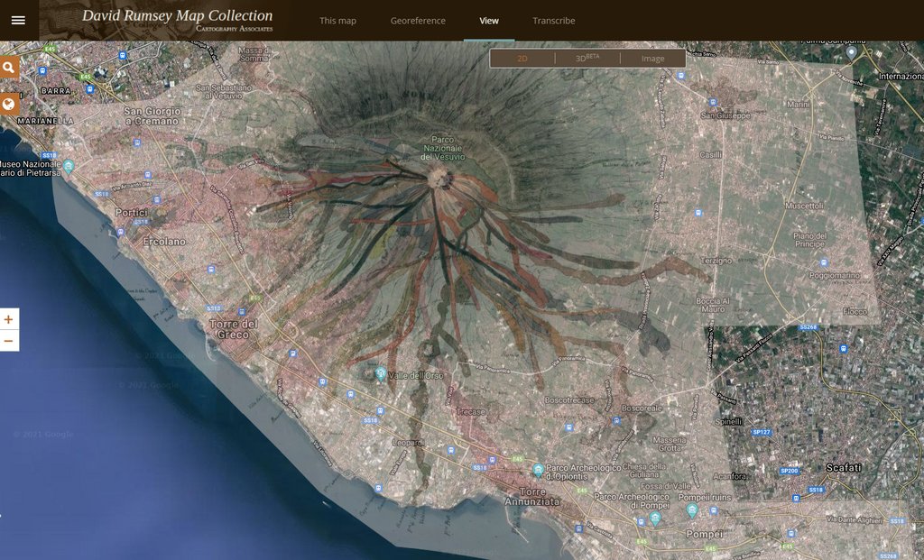
Task: Open the search tool in the left sidebar
Action: [10, 67]
